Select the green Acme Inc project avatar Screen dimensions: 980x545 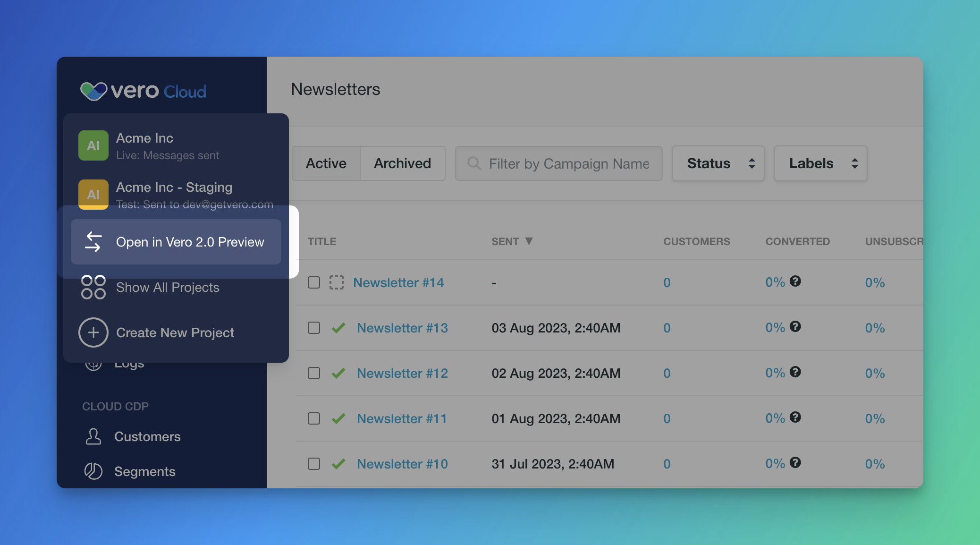(93, 145)
